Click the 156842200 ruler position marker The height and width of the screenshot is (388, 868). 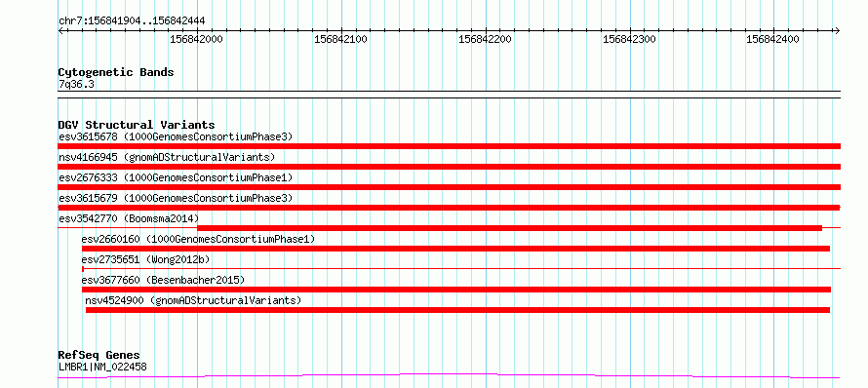(x=485, y=39)
